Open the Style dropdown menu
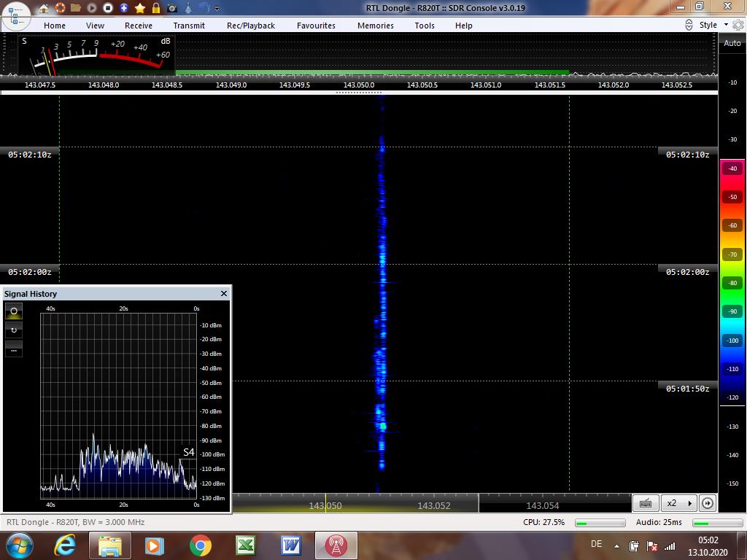Image resolution: width=747 pixels, height=560 pixels. 713,25
